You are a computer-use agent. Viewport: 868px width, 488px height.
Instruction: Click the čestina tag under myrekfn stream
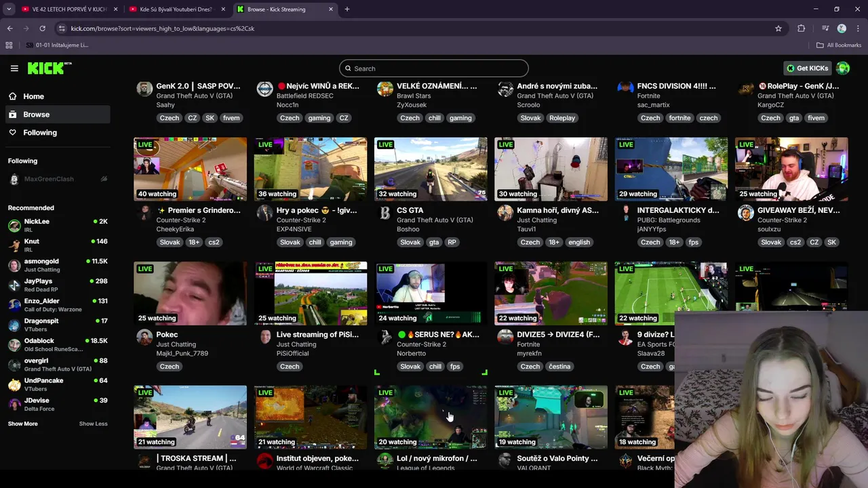(559, 367)
